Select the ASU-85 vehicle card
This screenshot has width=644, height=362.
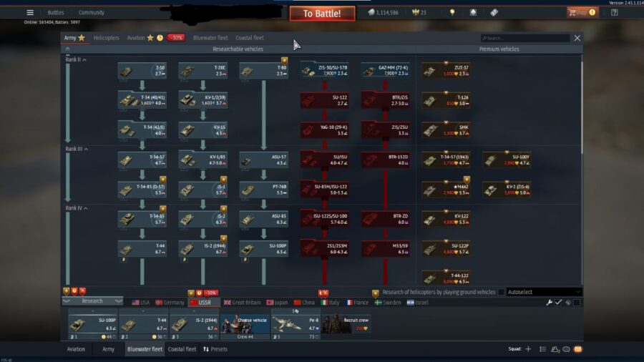click(x=263, y=219)
